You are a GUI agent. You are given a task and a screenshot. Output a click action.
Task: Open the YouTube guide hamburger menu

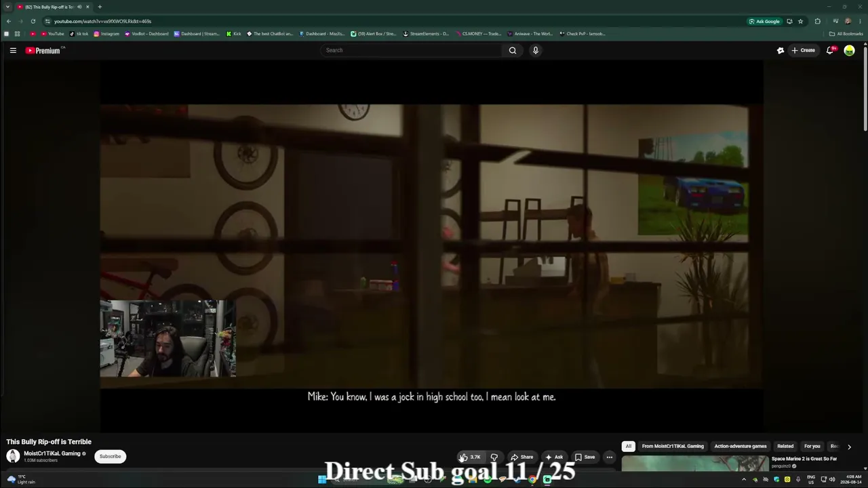(x=13, y=50)
